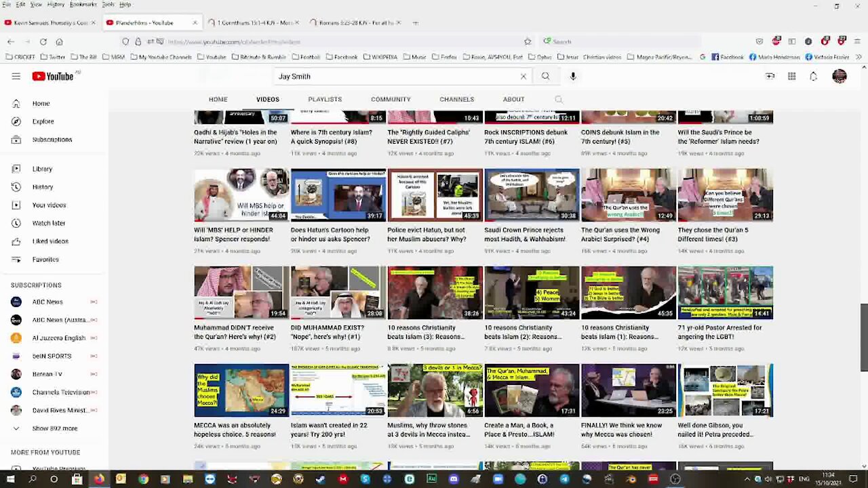Click the YouTube logo
The height and width of the screenshot is (488, 868).
pos(53,77)
